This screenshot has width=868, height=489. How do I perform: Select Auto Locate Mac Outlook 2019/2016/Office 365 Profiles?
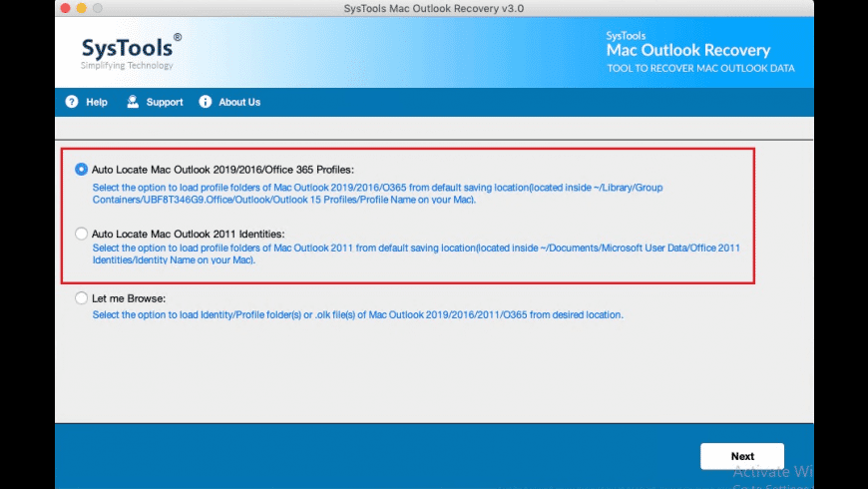[82, 170]
